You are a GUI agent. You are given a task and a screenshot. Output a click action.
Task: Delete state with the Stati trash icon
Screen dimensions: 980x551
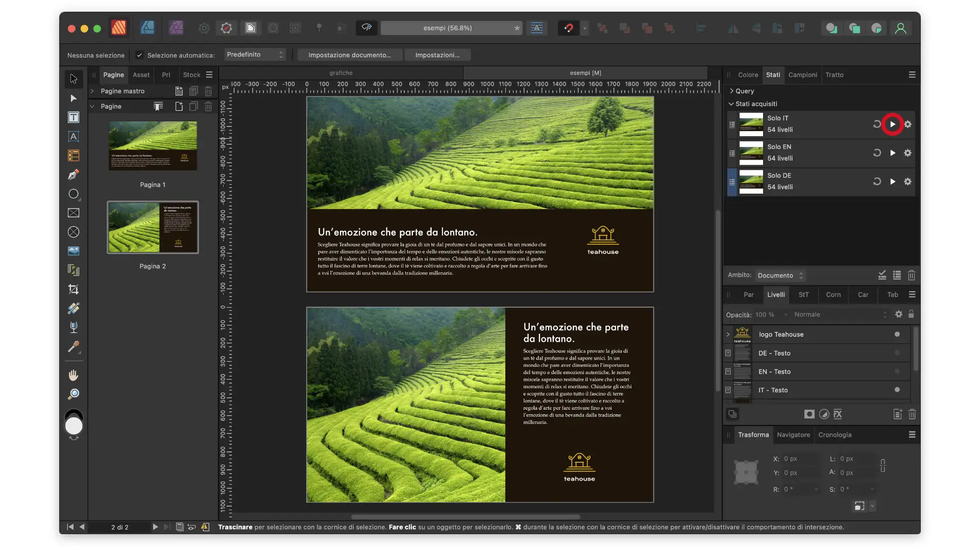point(912,275)
